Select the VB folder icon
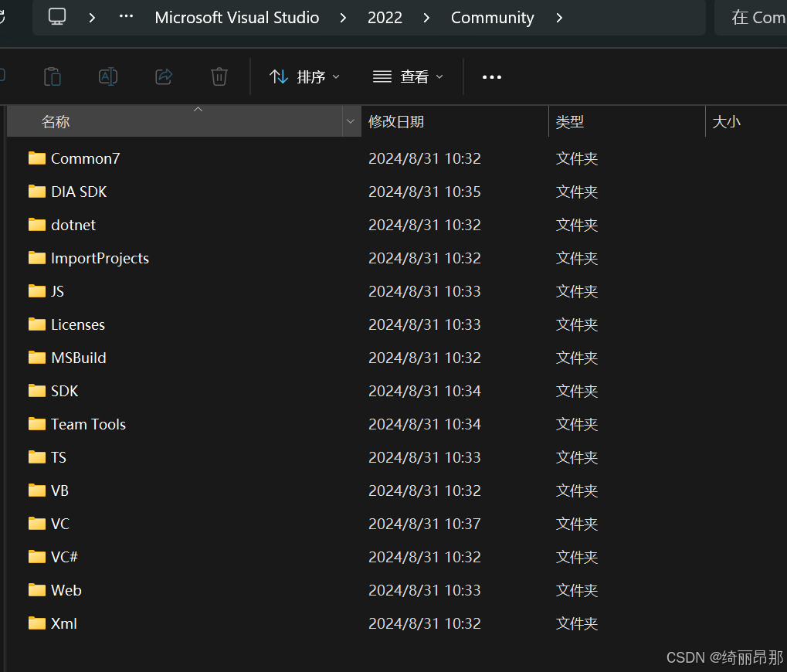Screen dimensions: 787x672 point(37,490)
